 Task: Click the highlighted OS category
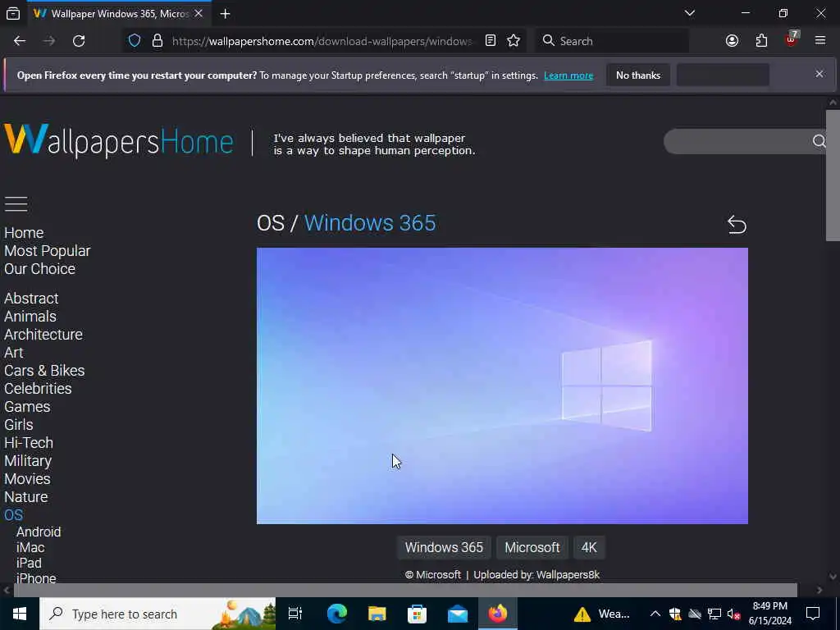pyautogui.click(x=13, y=515)
